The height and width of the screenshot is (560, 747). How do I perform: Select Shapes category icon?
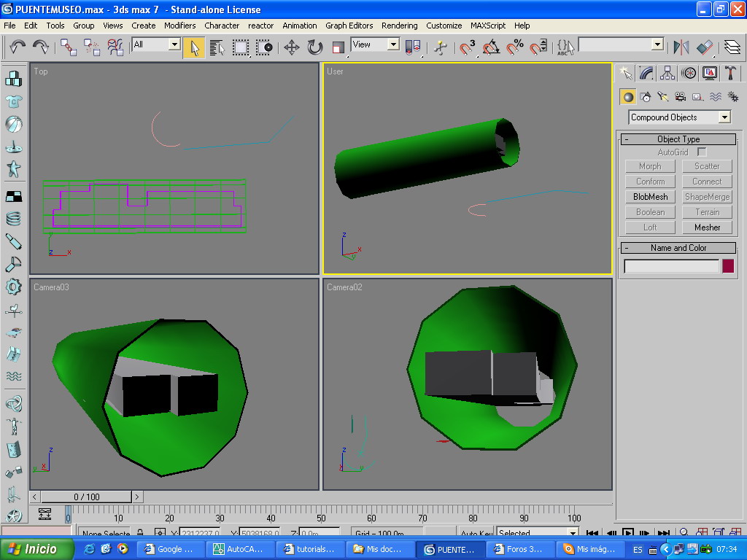[646, 97]
